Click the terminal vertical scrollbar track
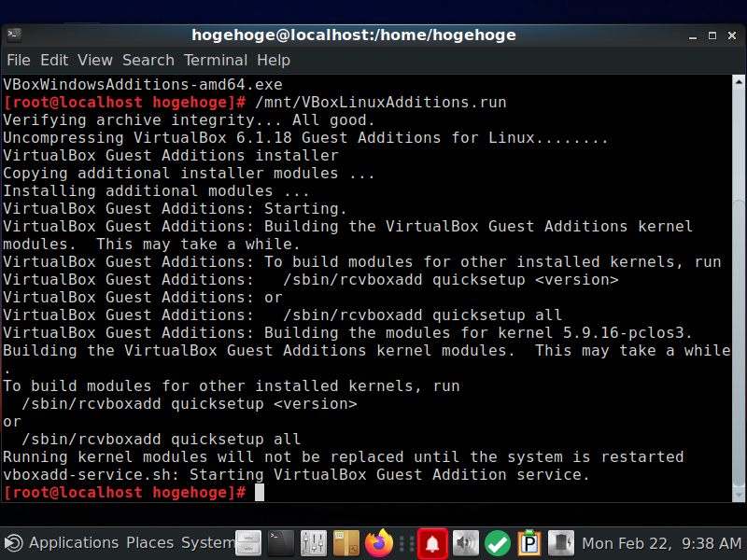Screen dimensions: 747x560 pyautogui.click(x=739, y=288)
